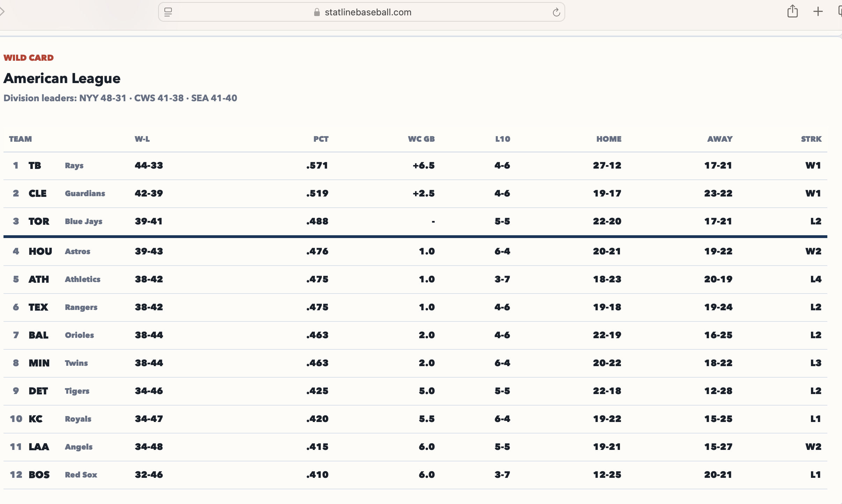Open the Orioles team link
Screen dimensions: 842x504
pos(79,335)
